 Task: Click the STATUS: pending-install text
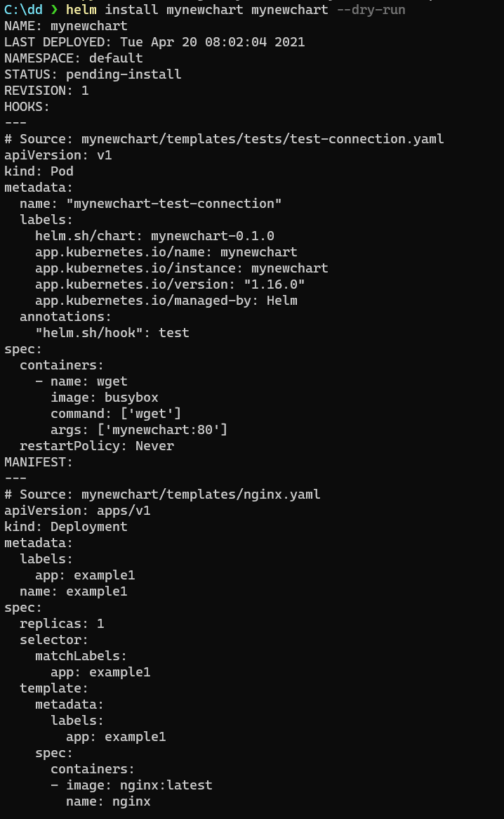(x=93, y=74)
